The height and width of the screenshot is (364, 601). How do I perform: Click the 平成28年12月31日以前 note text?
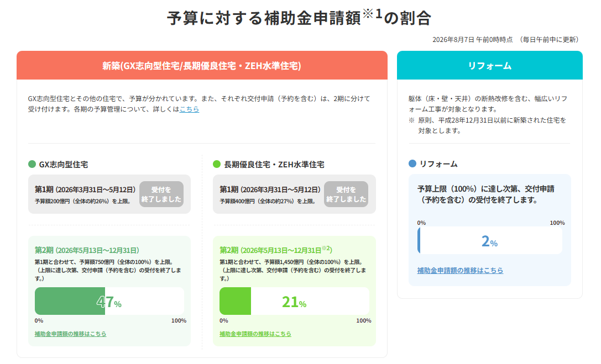click(488, 125)
